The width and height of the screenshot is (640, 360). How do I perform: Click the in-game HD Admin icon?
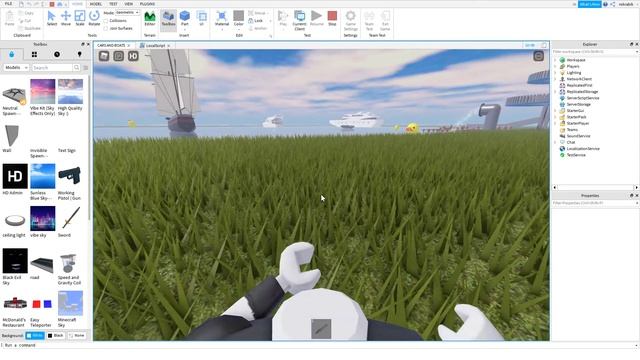[133, 56]
